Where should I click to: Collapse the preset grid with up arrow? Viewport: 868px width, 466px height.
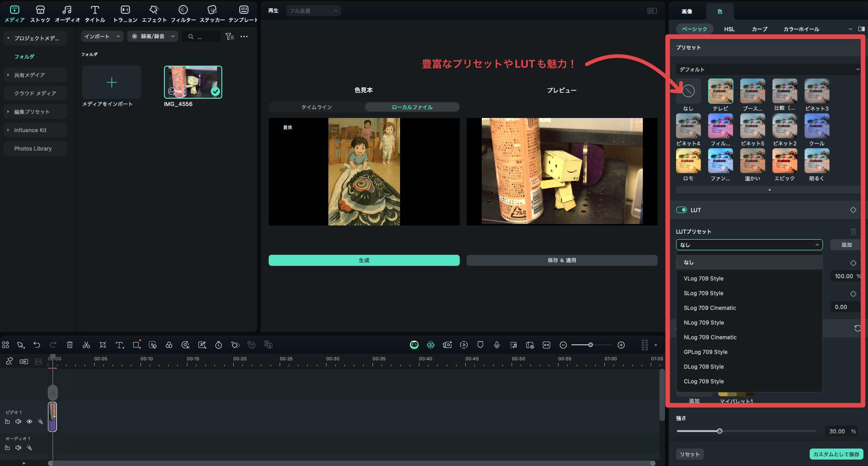[769, 190]
